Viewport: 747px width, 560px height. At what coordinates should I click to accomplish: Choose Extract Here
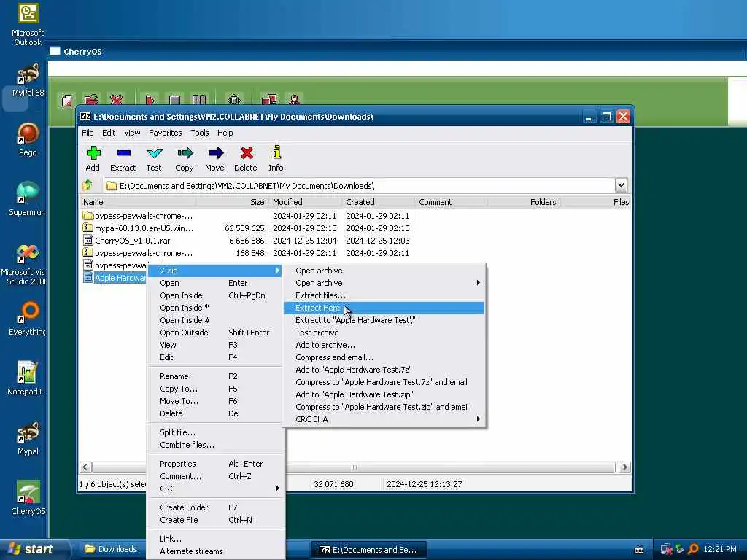click(x=384, y=308)
